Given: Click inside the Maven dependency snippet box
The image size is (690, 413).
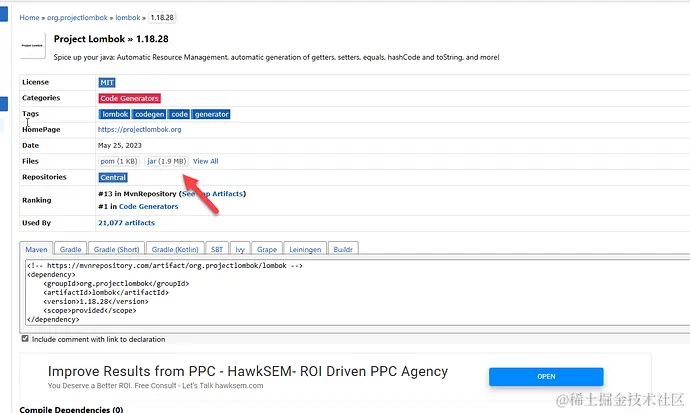Looking at the screenshot, I should point(357,292).
